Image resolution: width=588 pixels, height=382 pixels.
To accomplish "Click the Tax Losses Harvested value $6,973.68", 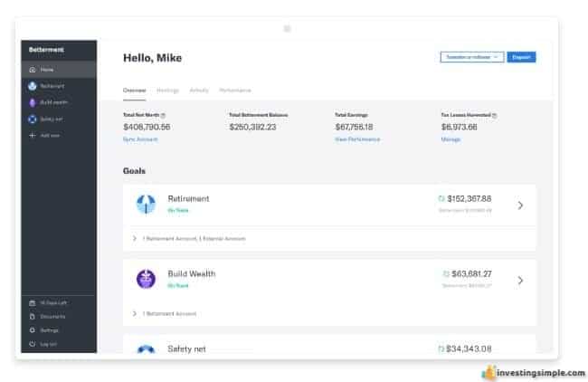I will coord(459,127).
